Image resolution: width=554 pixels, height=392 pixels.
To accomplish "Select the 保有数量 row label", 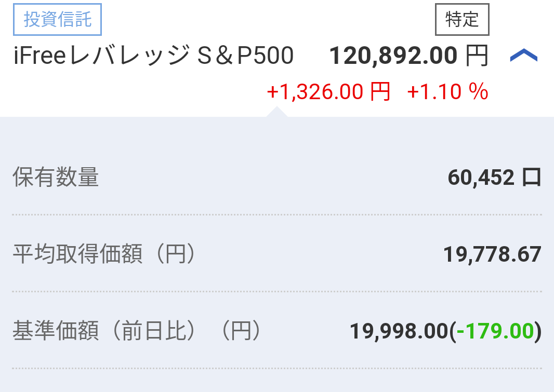I will [x=56, y=177].
